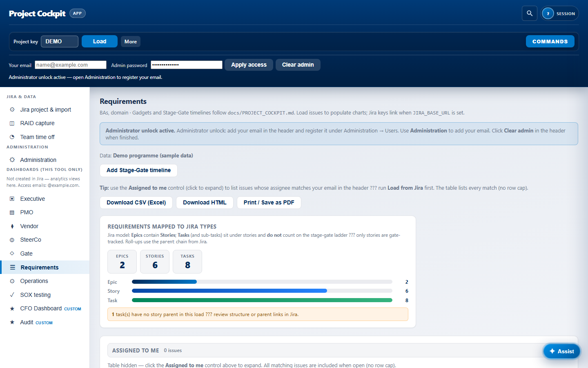The image size is (588, 368).
Task: Open SOX testing dashboard
Action: click(45, 295)
